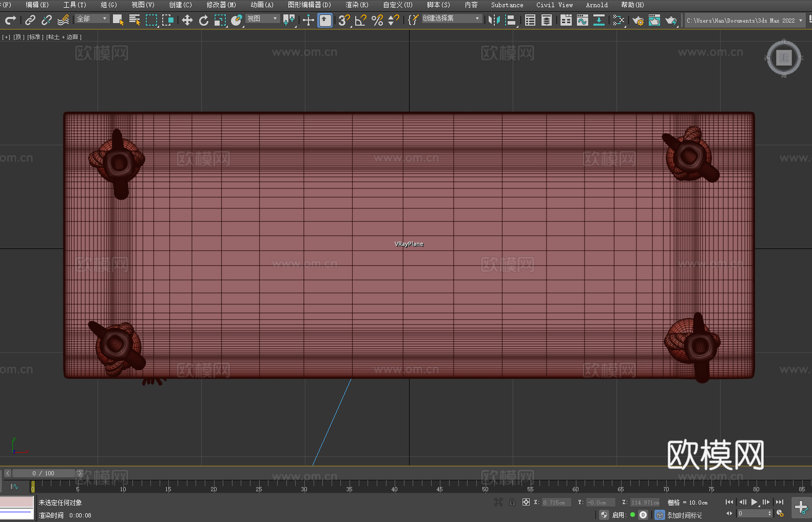Image resolution: width=812 pixels, height=522 pixels.
Task: Open Scene Explorer toggle icon
Action: tap(530, 20)
